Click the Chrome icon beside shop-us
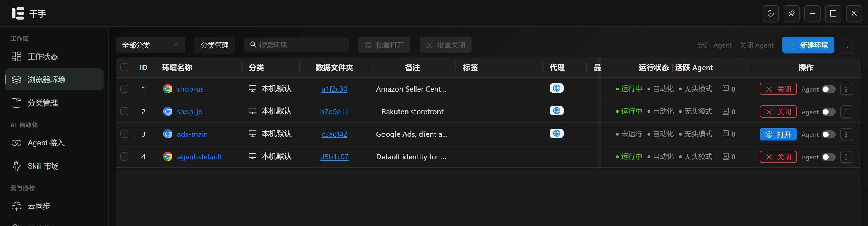 [x=168, y=89]
